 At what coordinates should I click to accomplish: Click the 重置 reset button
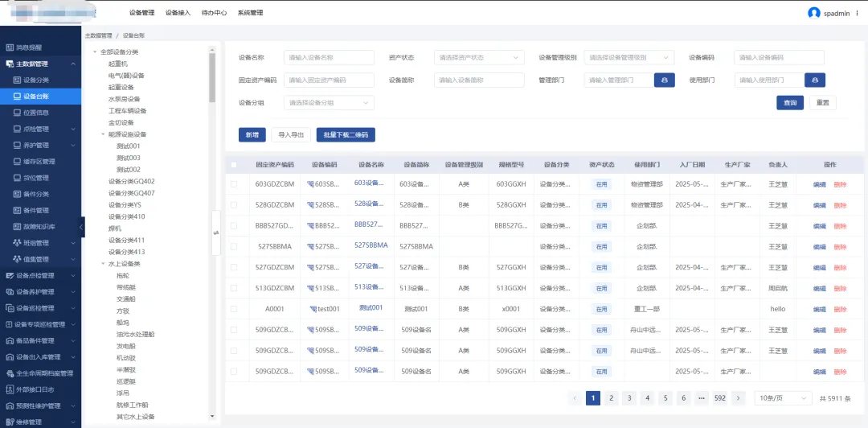[823, 103]
